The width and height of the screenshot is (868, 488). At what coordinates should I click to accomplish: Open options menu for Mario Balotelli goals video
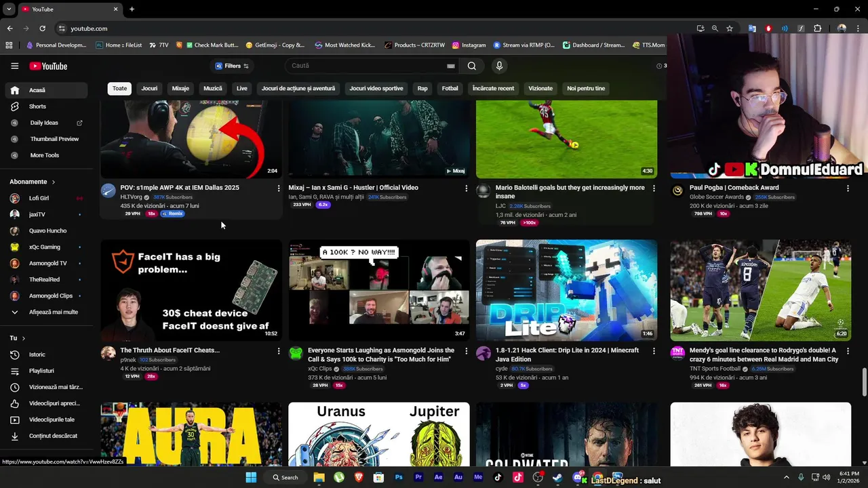654,188
